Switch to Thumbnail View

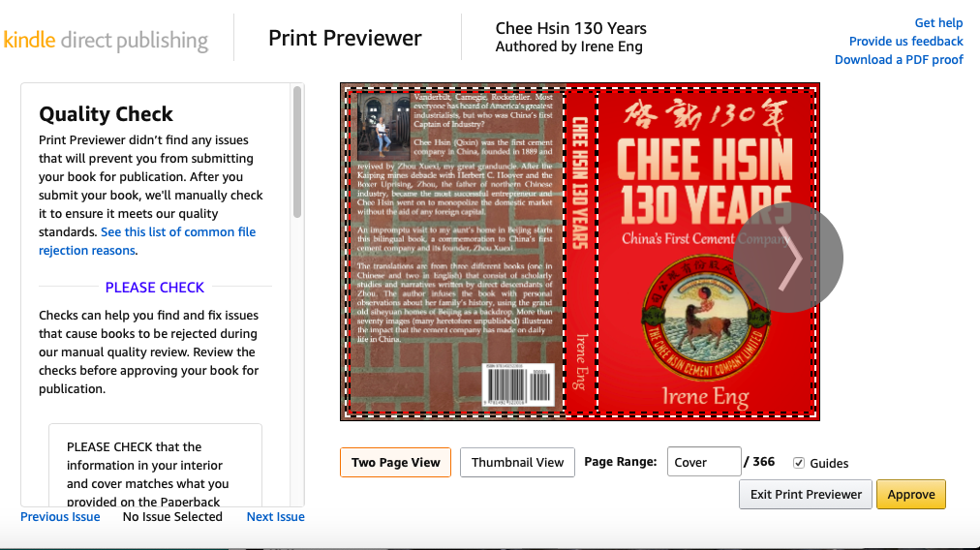point(517,463)
